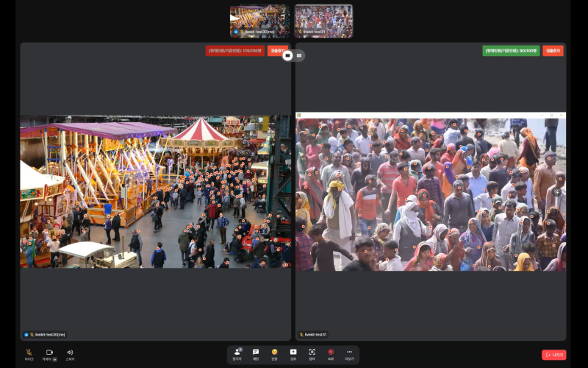Open the participants list
The height and width of the screenshot is (368, 588).
click(237, 353)
